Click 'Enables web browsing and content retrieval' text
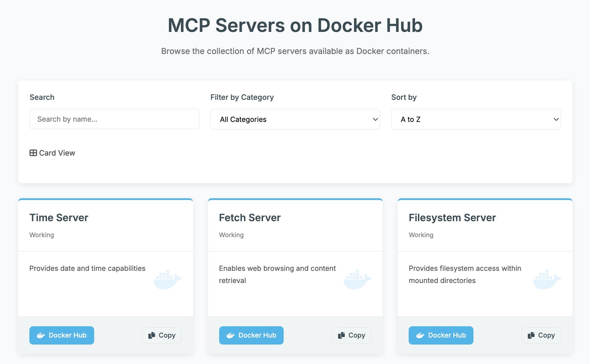 (x=277, y=275)
